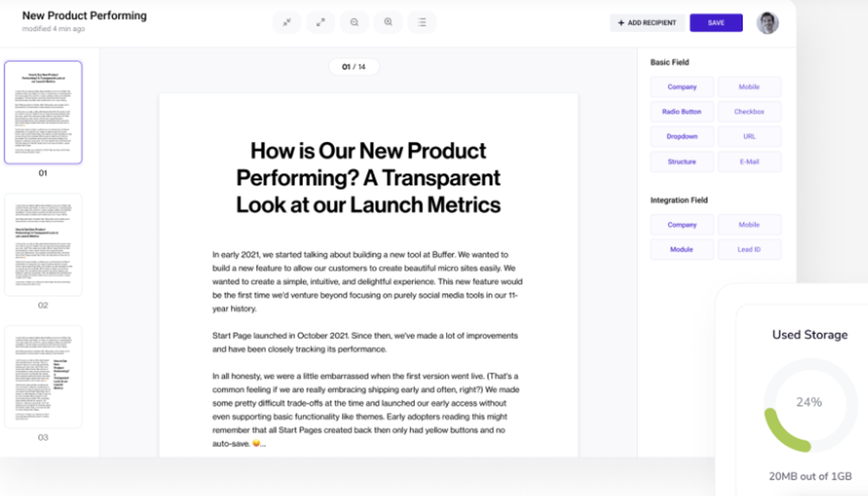Select page 03 thumbnail
This screenshot has width=868, height=496.
coord(43,376)
